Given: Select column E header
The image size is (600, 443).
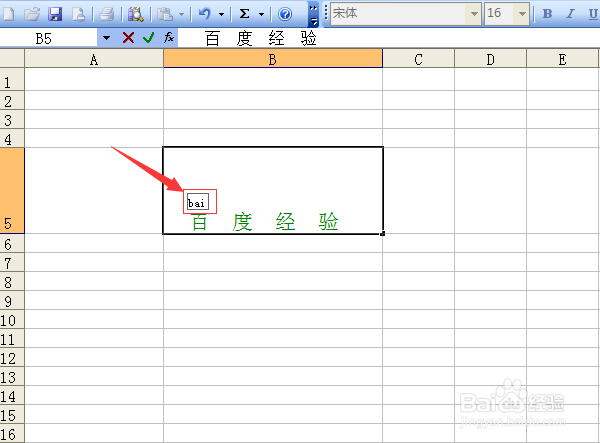Looking at the screenshot, I should point(562,59).
